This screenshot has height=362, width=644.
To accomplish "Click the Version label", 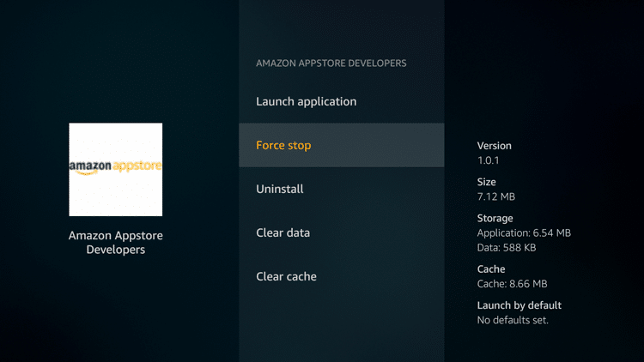I will point(494,146).
